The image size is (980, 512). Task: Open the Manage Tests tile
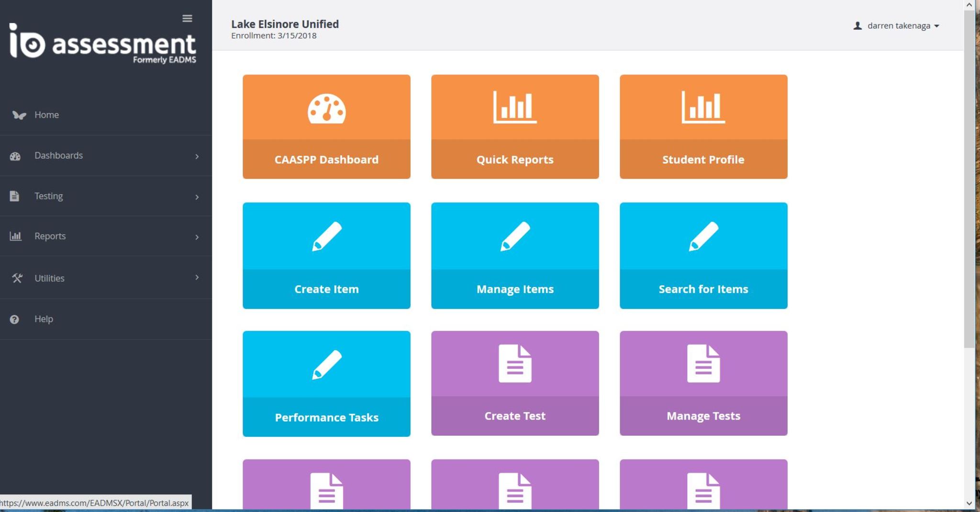click(703, 383)
